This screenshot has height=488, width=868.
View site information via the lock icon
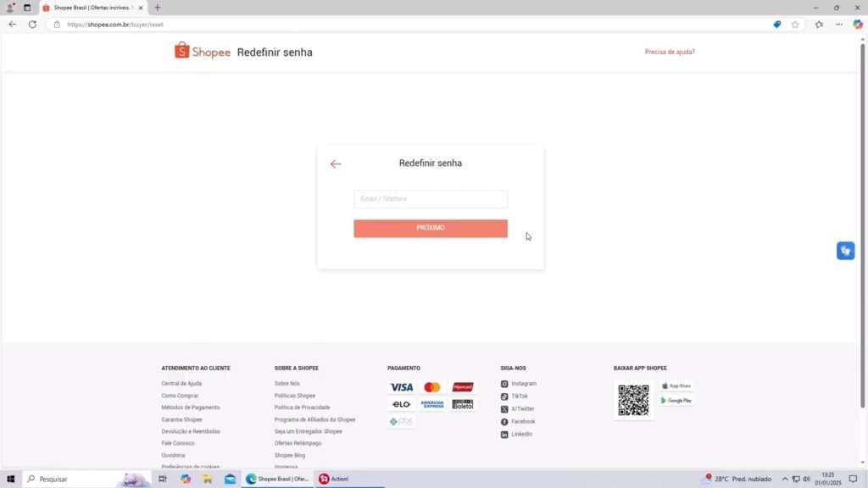tap(57, 25)
